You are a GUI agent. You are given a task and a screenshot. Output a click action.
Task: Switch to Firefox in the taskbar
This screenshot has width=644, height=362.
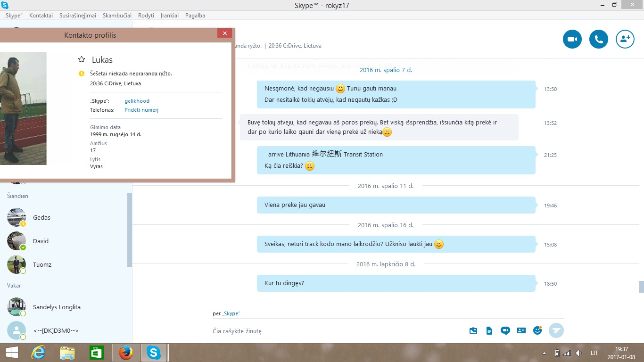click(x=125, y=352)
